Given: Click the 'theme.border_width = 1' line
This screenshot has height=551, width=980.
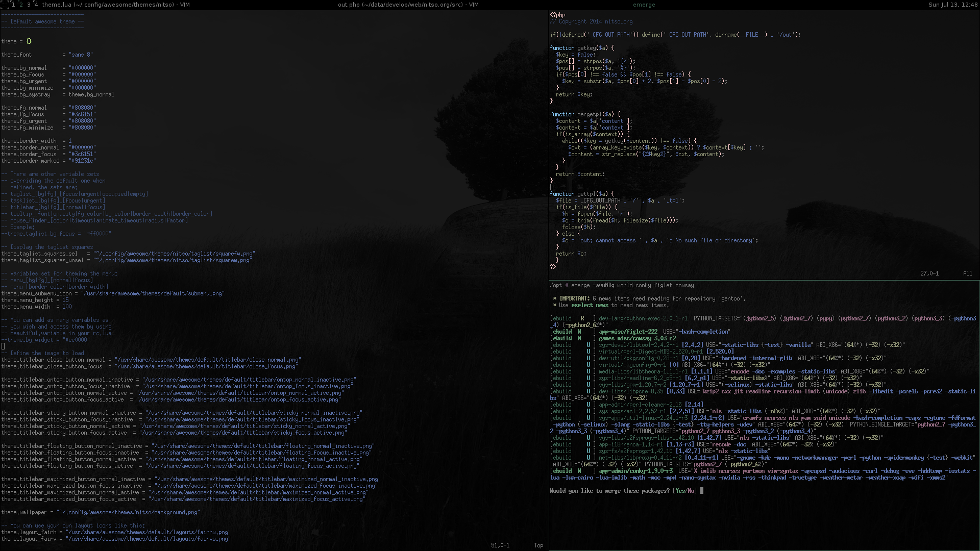Looking at the screenshot, I should click(36, 141).
